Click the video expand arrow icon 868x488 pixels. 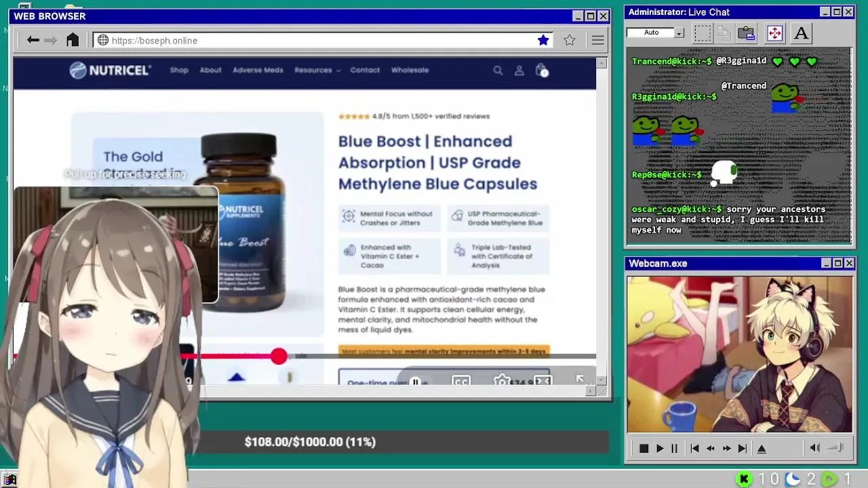tap(580, 380)
